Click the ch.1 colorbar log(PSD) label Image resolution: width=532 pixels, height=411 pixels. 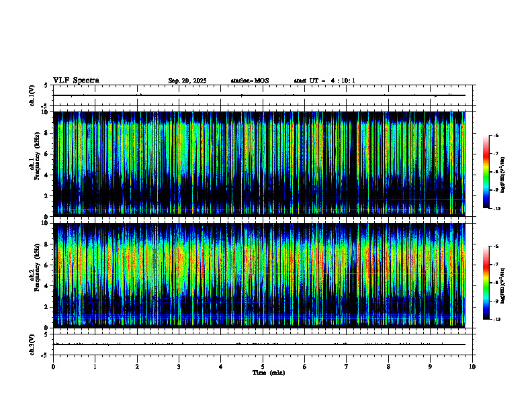pyautogui.click(x=503, y=175)
